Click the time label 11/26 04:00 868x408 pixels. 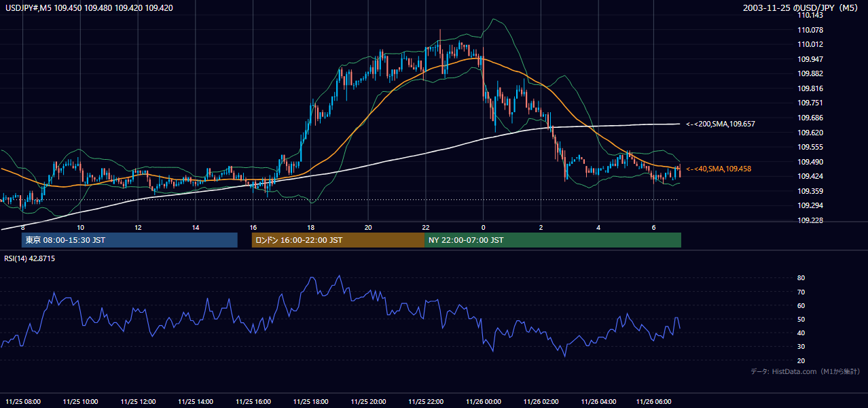(598, 401)
